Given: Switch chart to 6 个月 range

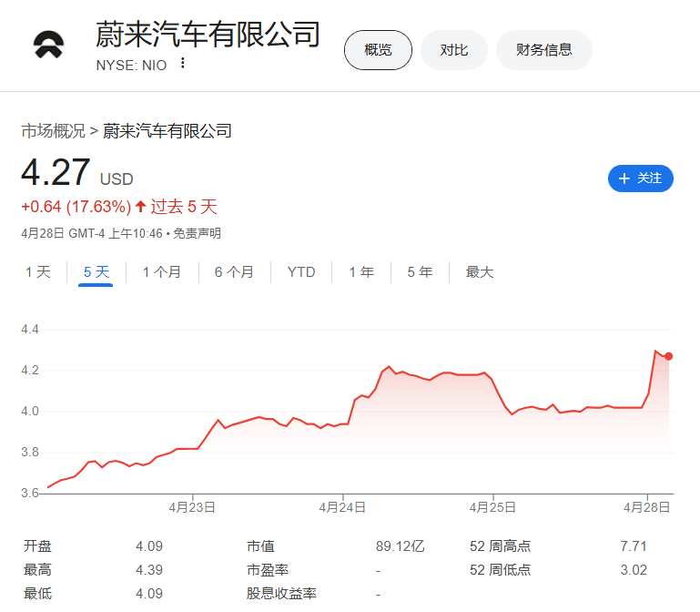Looking at the screenshot, I should (x=234, y=271).
